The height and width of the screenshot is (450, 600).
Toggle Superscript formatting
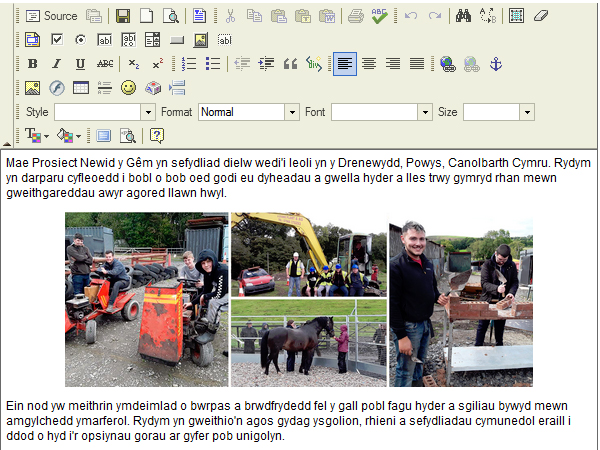click(158, 64)
